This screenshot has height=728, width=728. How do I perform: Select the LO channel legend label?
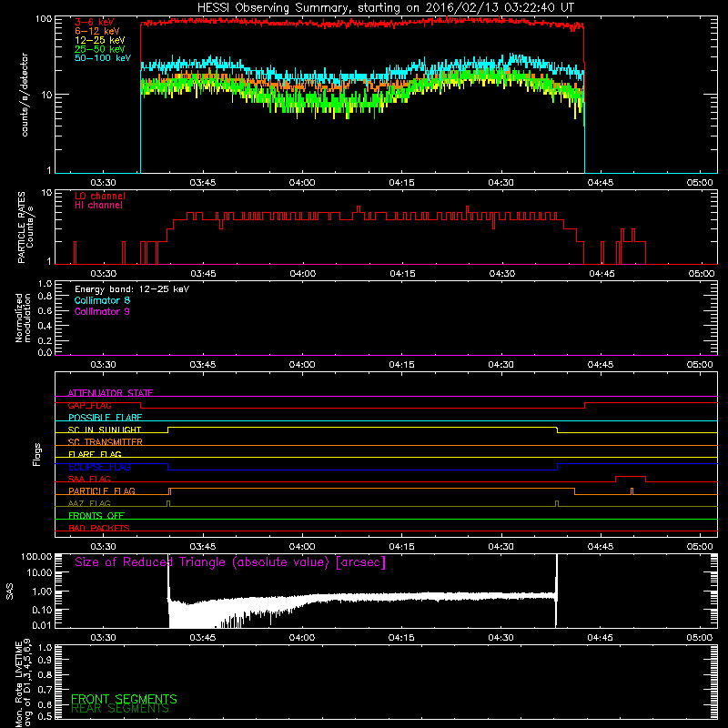100,196
